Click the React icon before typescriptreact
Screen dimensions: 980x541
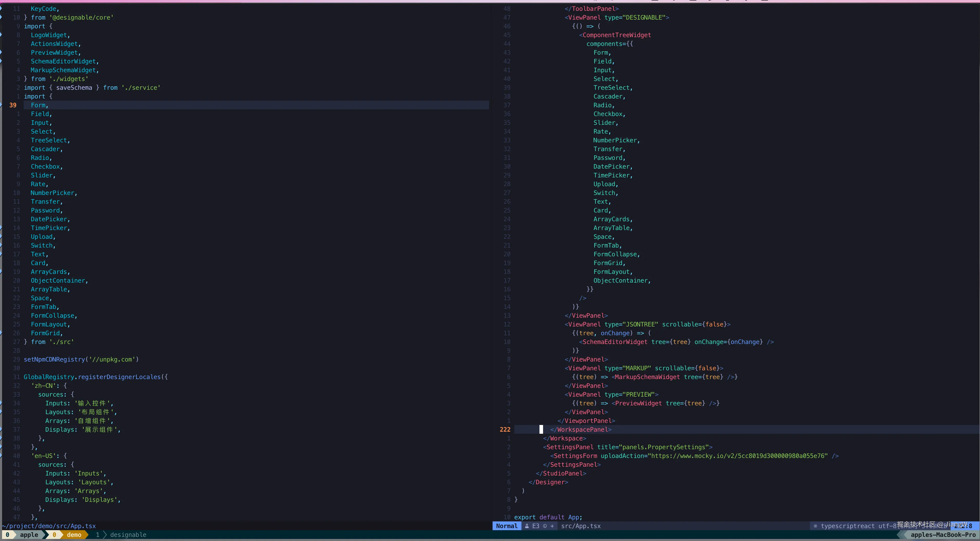(815, 526)
